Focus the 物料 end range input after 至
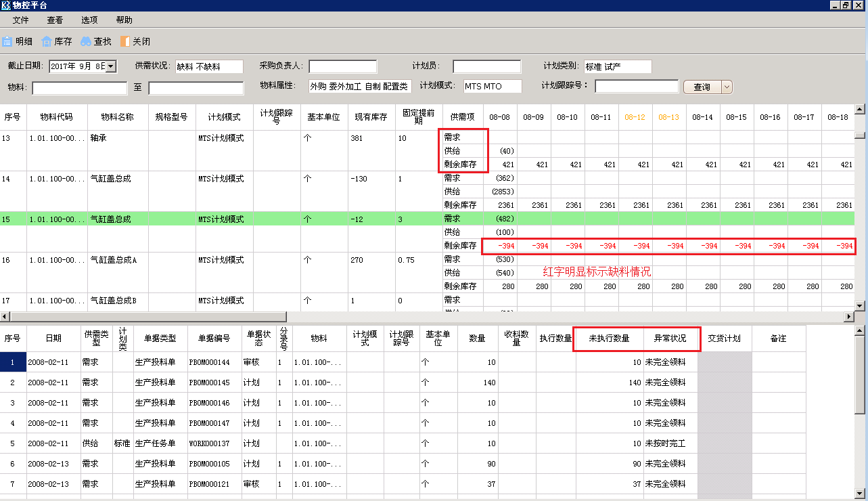Image resolution: width=868 pixels, height=501 pixels. 196,88
